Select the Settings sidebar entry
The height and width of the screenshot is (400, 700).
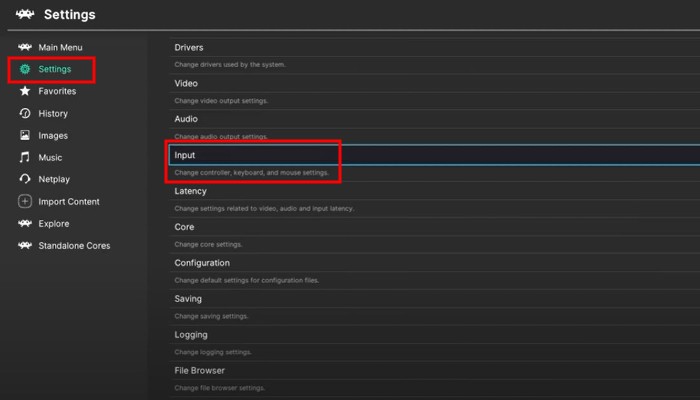click(x=54, y=69)
